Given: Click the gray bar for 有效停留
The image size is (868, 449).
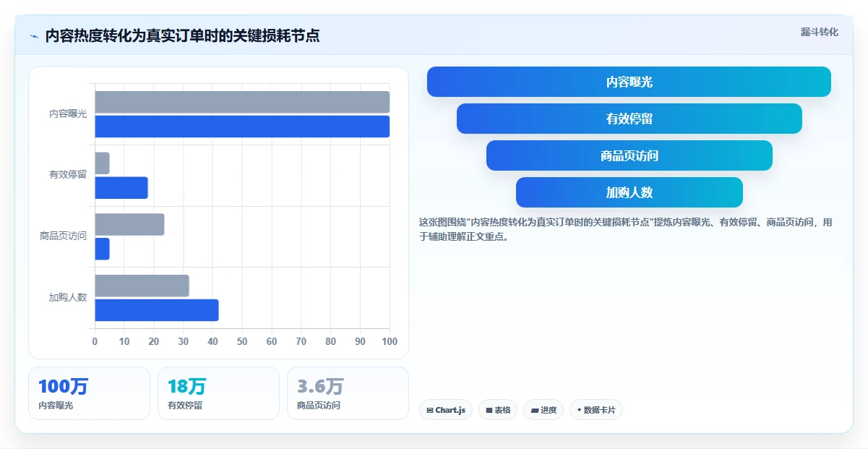Looking at the screenshot, I should [102, 163].
